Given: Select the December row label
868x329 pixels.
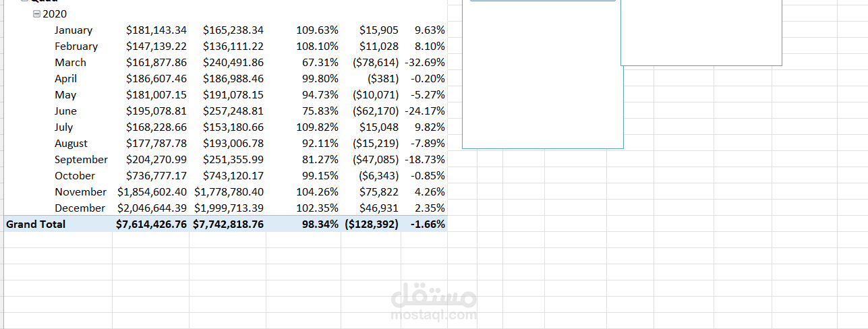Looking at the screenshot, I should click(80, 208).
